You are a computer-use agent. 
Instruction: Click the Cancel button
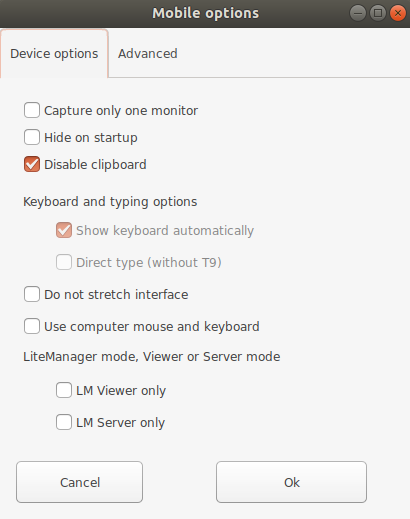(x=80, y=482)
